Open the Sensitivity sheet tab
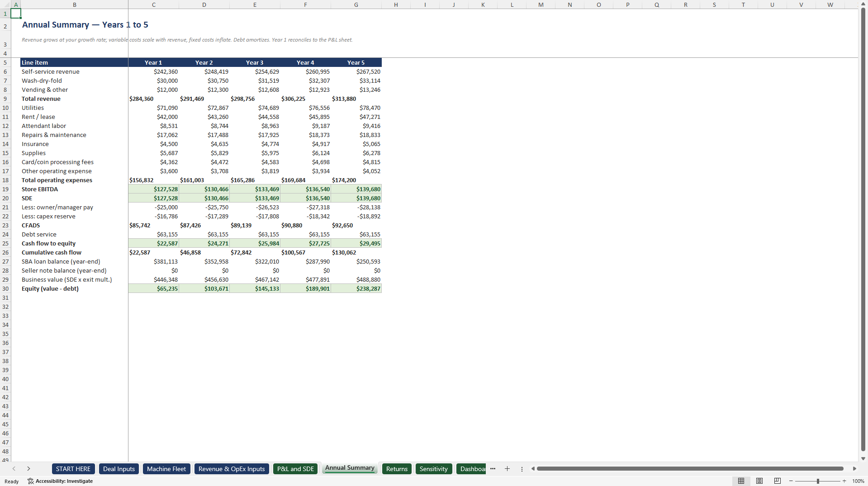Screen dimensions: 868x486 (433, 469)
